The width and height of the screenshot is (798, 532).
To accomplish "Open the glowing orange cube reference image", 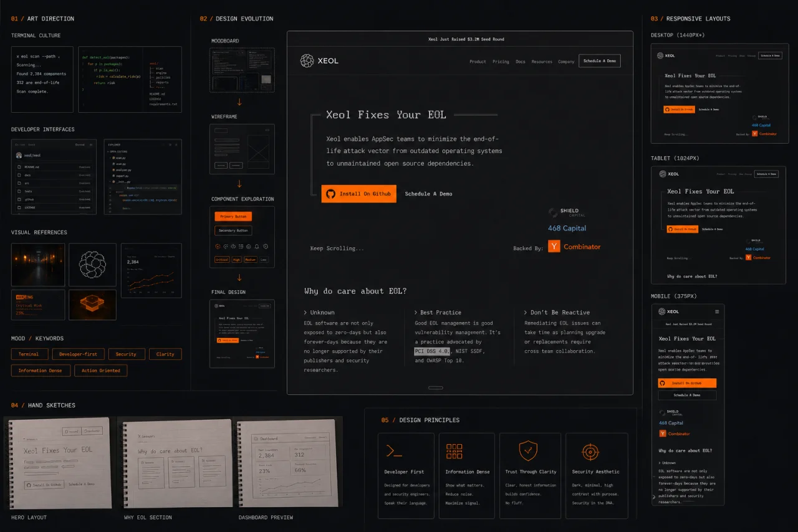I will coord(92,305).
